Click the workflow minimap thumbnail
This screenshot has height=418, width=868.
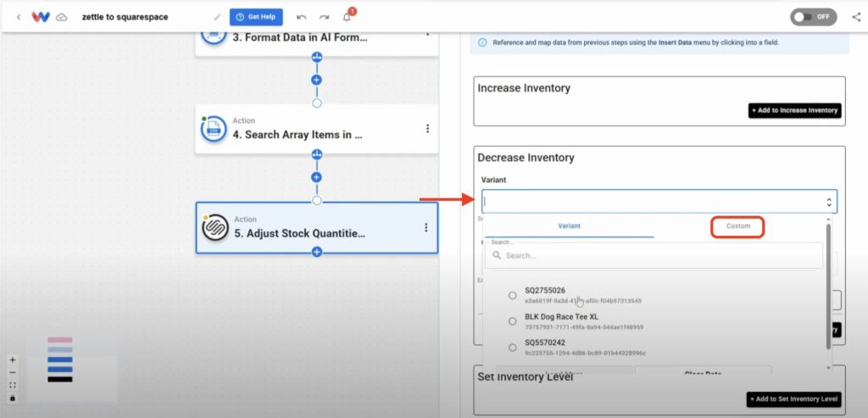coord(73,368)
